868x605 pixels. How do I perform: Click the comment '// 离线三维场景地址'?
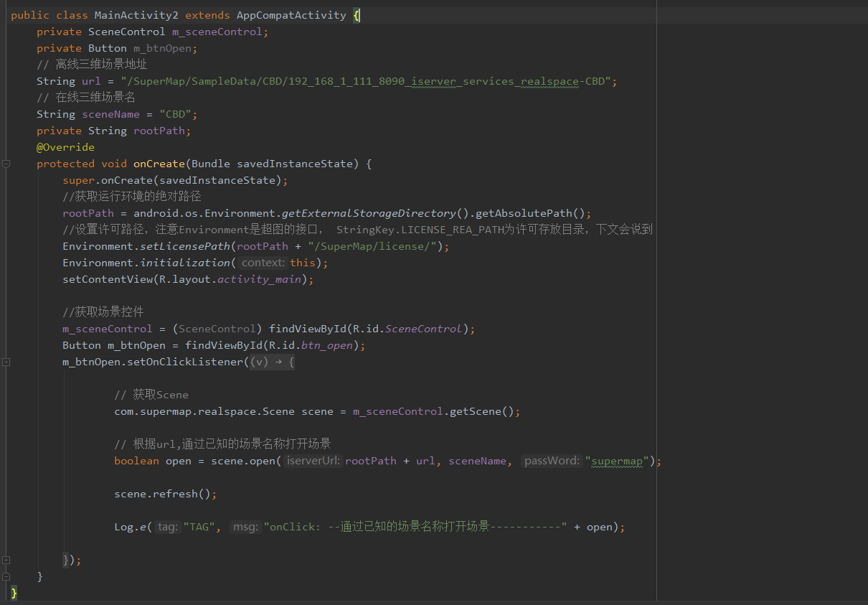click(x=92, y=65)
